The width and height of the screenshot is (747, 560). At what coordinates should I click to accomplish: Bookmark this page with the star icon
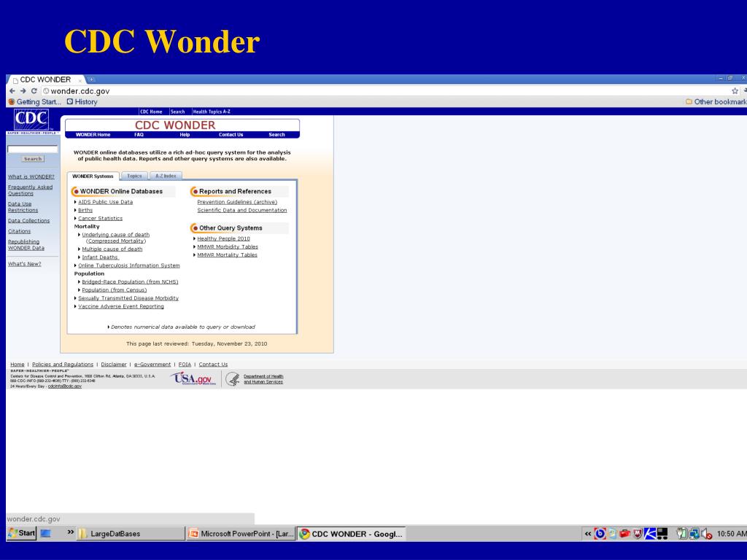pos(735,91)
